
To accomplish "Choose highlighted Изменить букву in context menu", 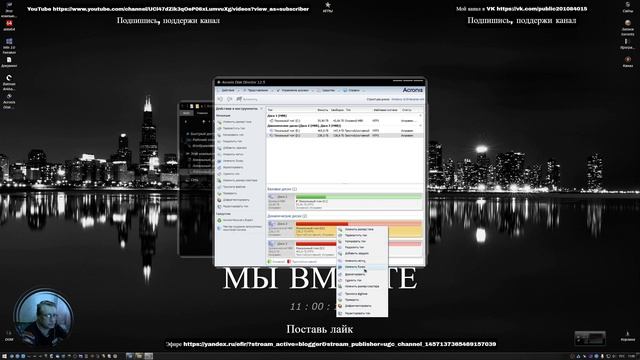I will pos(362,267).
